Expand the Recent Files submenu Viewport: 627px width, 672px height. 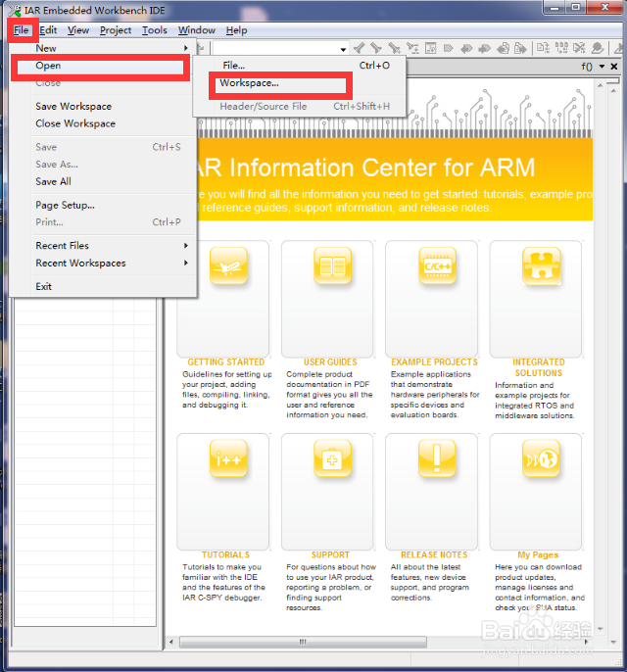103,246
